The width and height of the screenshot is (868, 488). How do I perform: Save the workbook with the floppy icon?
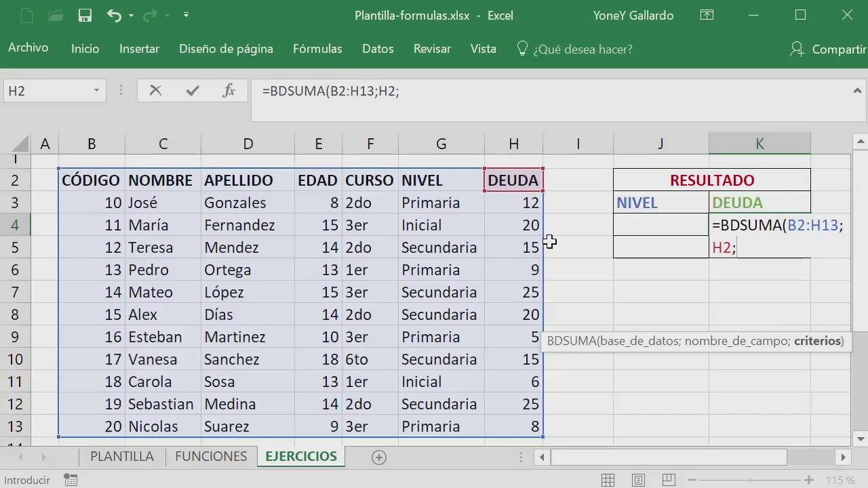[85, 15]
